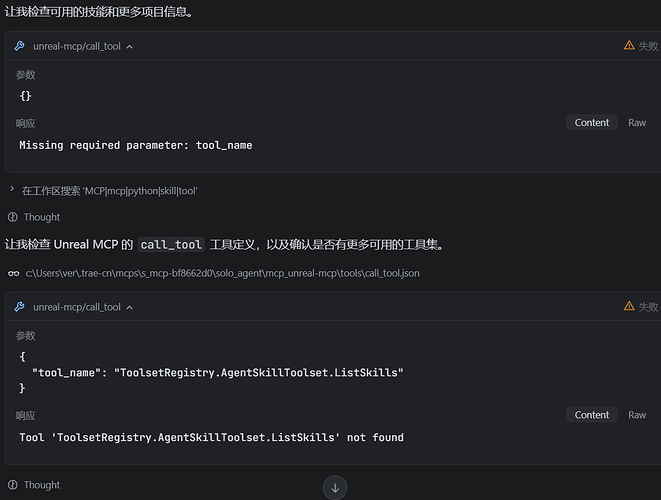This screenshot has width=661, height=500.
Task: Click glasses icon next to call_tool.json path
Action: [x=13, y=274]
